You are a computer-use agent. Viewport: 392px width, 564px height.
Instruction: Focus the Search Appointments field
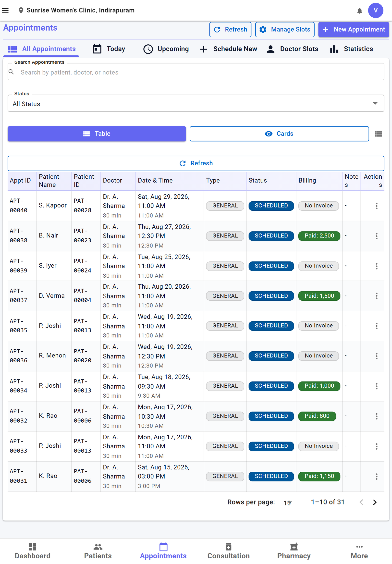[x=196, y=72]
